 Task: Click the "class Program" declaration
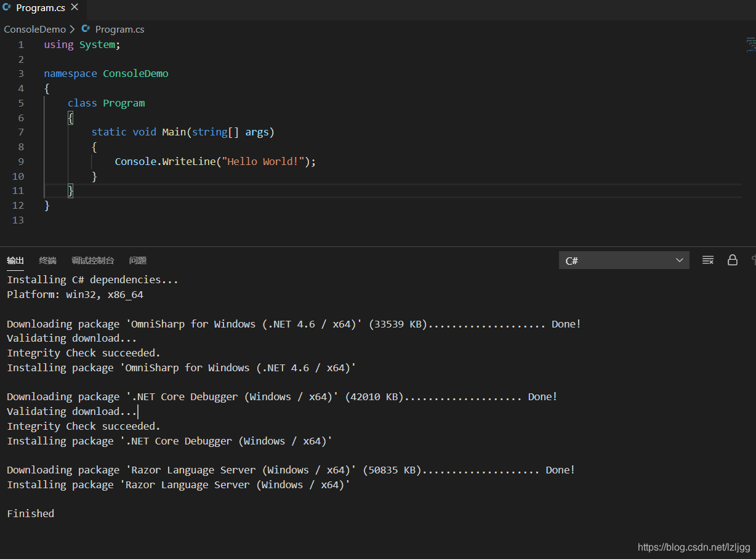pyautogui.click(x=106, y=103)
